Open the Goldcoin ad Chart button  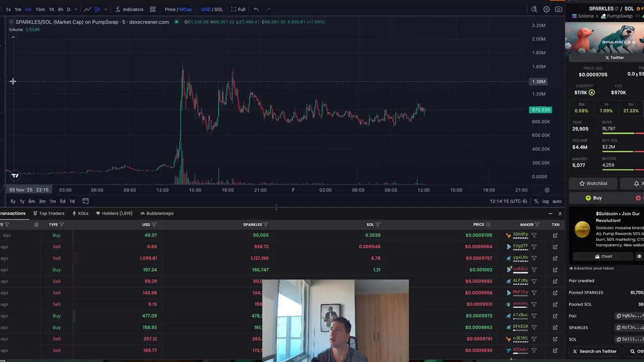click(603, 256)
